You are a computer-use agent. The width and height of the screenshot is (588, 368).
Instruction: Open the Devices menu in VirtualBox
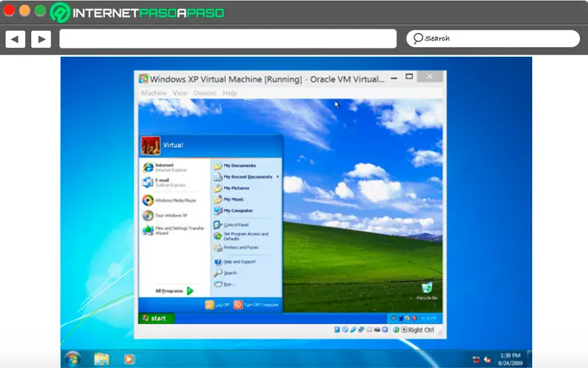click(x=205, y=93)
